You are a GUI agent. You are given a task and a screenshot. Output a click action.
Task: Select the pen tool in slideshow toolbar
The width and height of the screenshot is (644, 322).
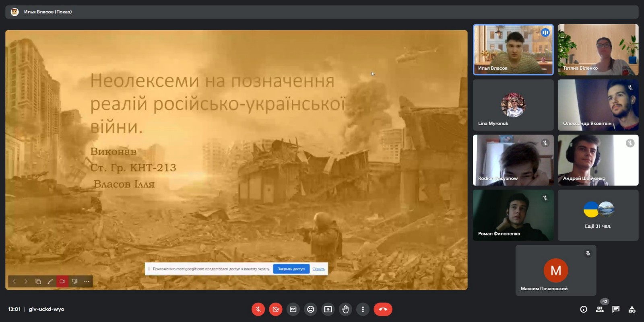tap(50, 281)
